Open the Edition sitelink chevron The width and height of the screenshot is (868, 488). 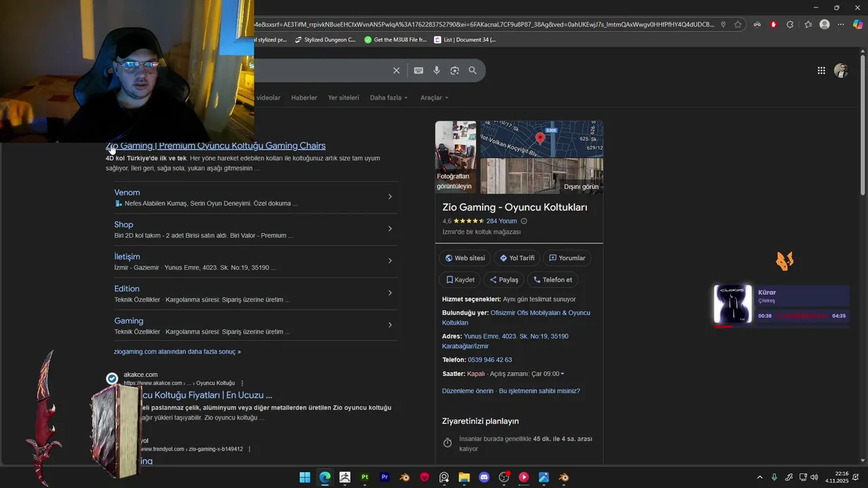[x=390, y=293]
